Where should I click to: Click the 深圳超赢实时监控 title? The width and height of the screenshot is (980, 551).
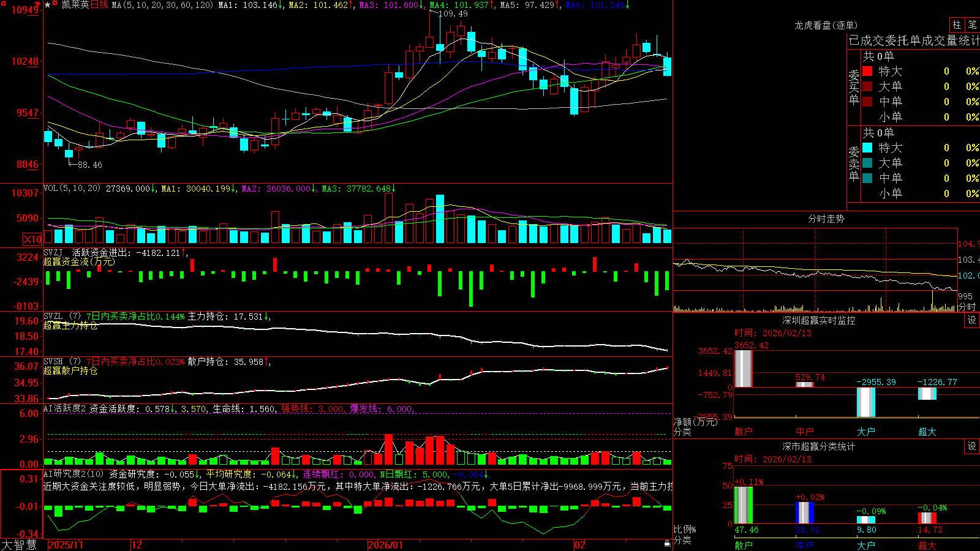click(x=819, y=320)
